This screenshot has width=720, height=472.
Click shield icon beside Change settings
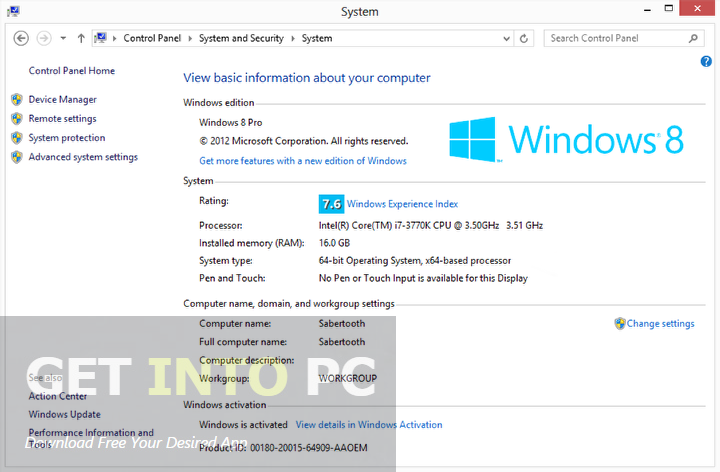coord(620,323)
